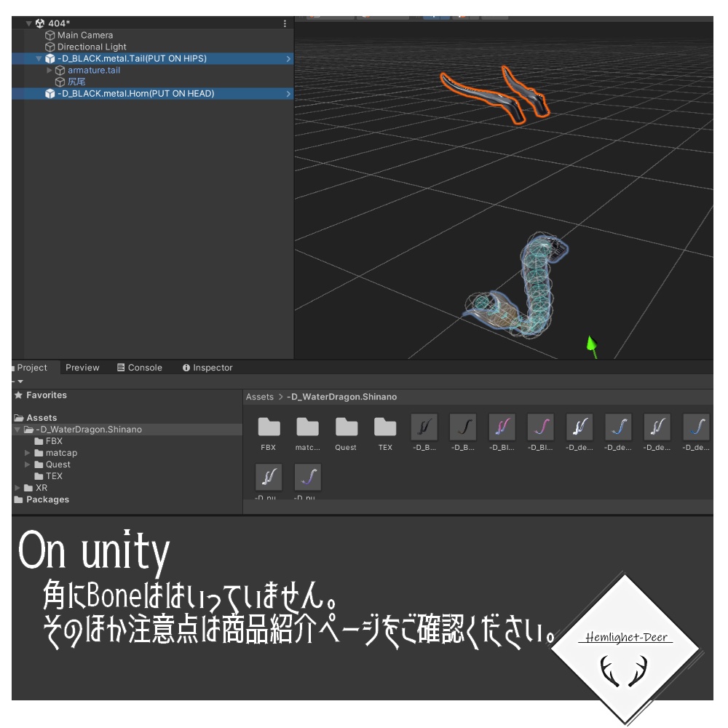Click the Unity scene icon beside 404*

(x=40, y=23)
